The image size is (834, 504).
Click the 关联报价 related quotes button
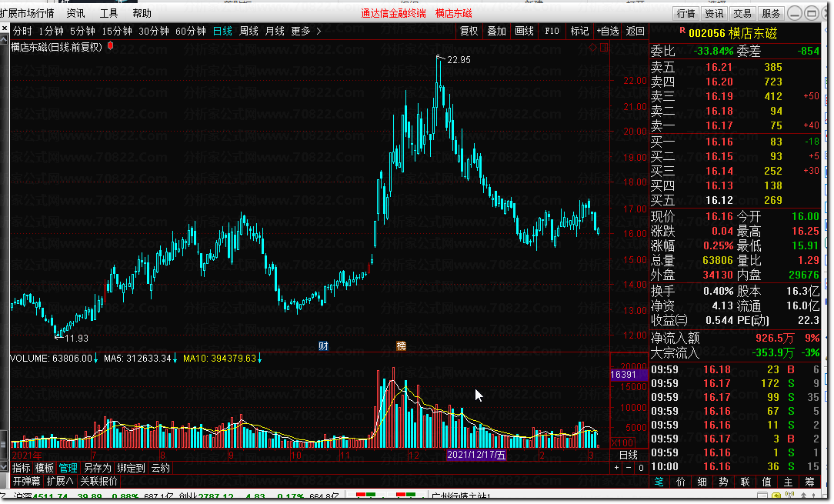tap(99, 482)
